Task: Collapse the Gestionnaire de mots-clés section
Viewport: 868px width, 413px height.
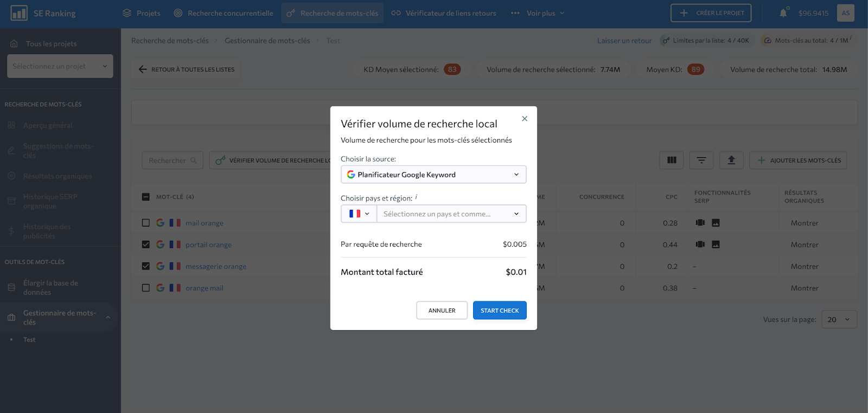Action: [x=108, y=318]
